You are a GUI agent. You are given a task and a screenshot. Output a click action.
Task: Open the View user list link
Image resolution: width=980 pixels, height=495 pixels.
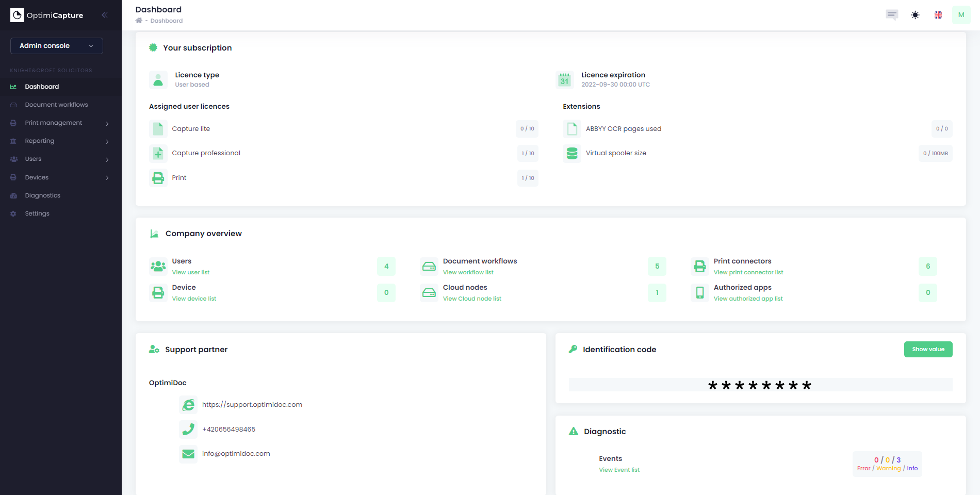pyautogui.click(x=191, y=272)
